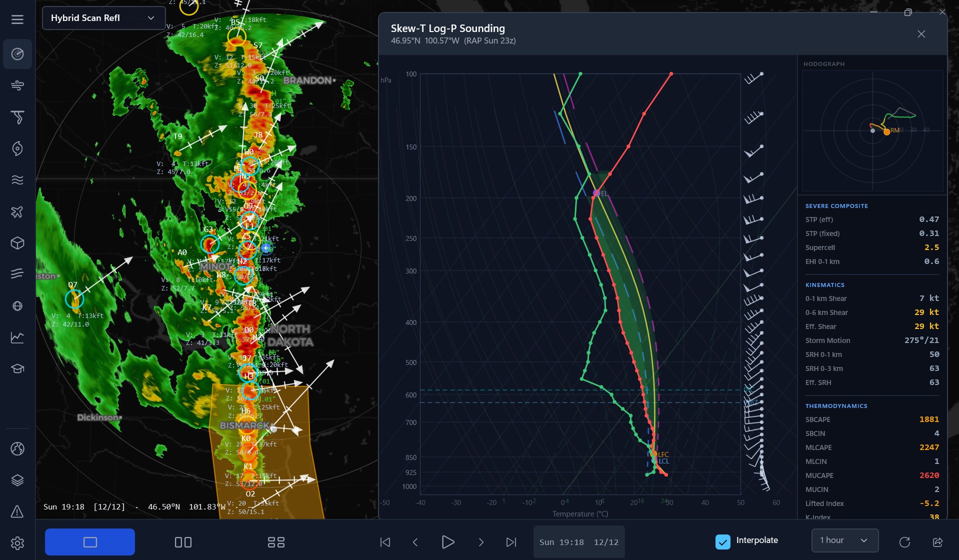The image size is (959, 560).
Task: Click the RM marker on the hodograph
Action: pos(887,132)
